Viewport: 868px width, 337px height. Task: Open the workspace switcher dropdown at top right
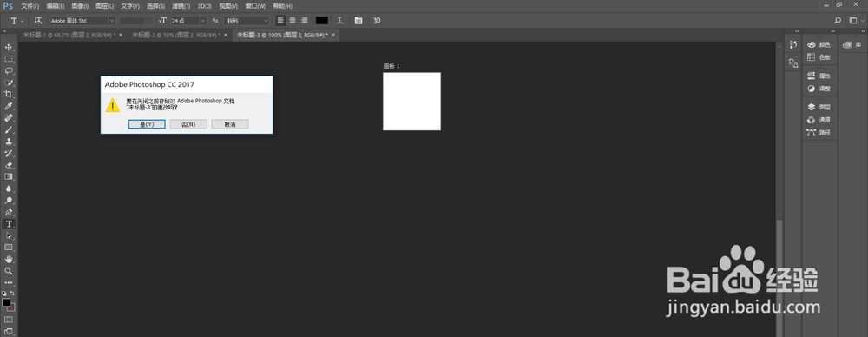[856, 21]
